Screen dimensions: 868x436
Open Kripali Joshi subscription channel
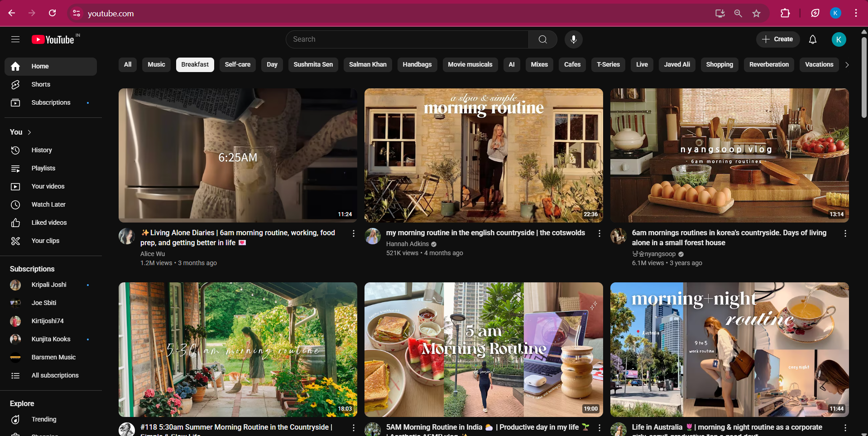point(51,285)
